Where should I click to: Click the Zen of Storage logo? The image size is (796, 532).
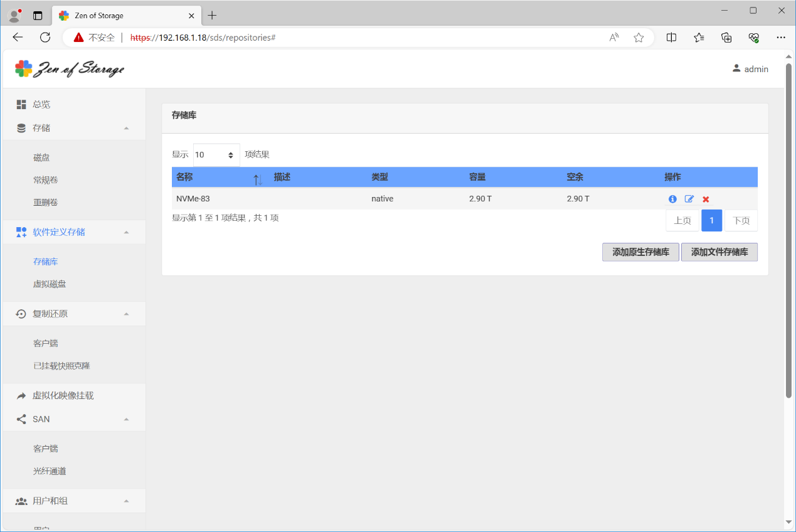(70, 69)
